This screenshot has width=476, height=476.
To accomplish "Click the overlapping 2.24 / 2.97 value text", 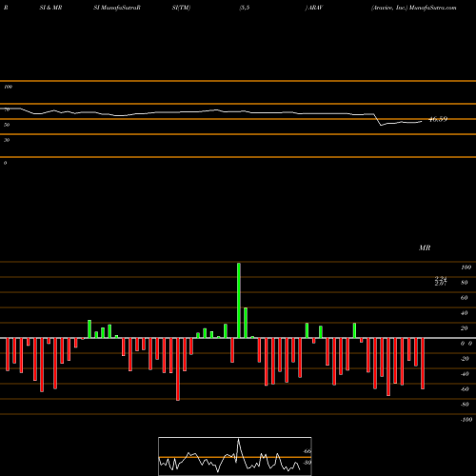I will (x=441, y=281).
